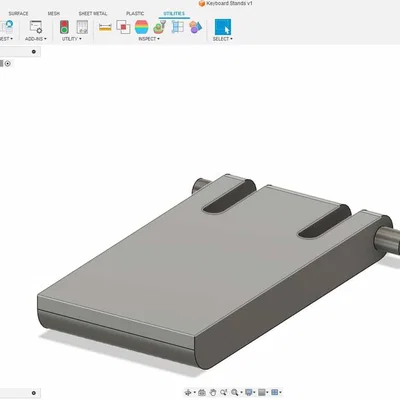The image size is (400, 400).
Task: Click the Keyboard Stands document cube icon
Action: [202, 4]
